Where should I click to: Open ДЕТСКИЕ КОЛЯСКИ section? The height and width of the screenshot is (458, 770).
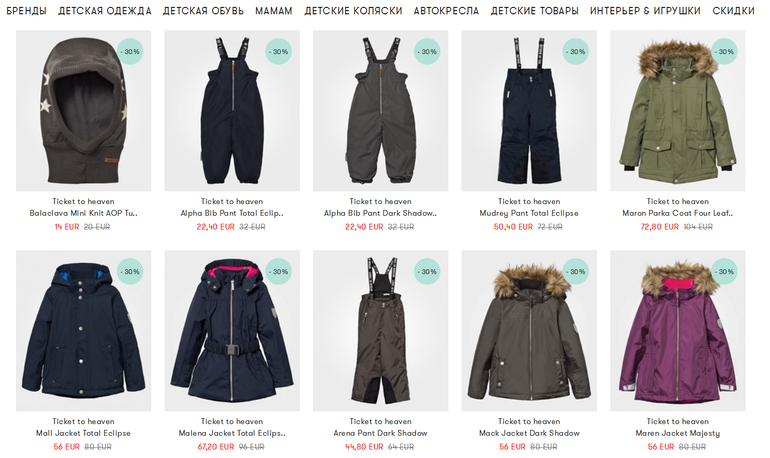coord(353,11)
